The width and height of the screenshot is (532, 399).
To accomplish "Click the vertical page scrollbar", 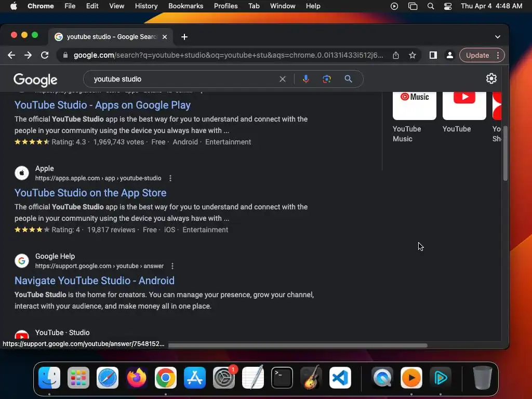I will tap(505, 153).
